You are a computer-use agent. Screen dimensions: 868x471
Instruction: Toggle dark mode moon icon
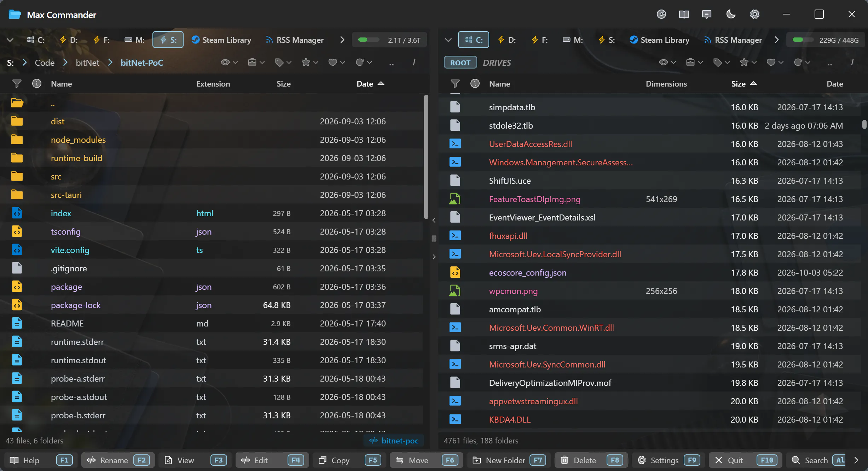point(731,14)
